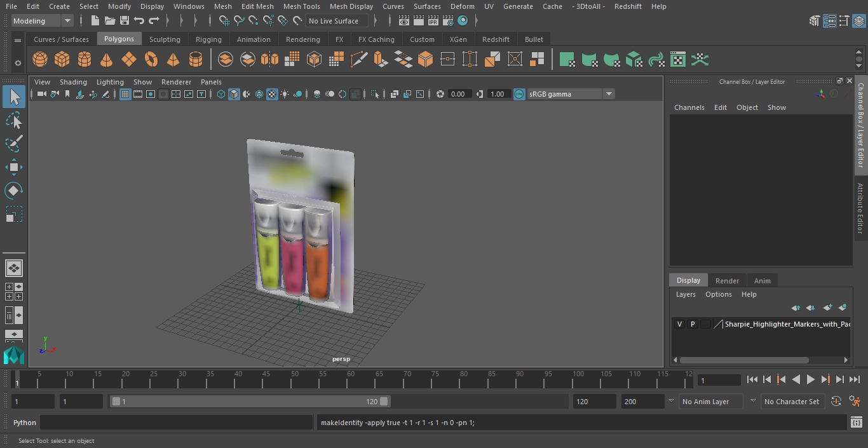Open the No Character Set dropdown arrow
The height and width of the screenshot is (448, 868).
[x=753, y=401]
